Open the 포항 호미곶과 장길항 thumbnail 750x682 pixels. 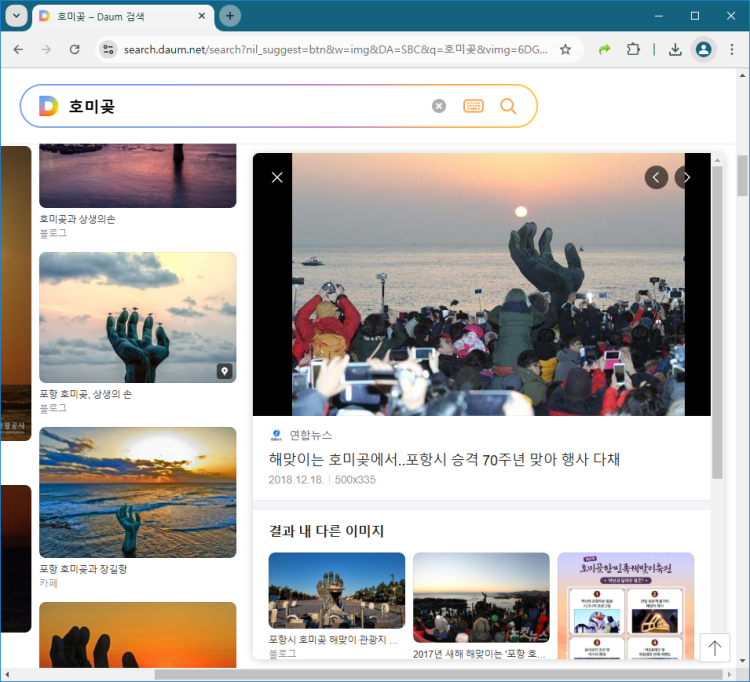(138, 492)
